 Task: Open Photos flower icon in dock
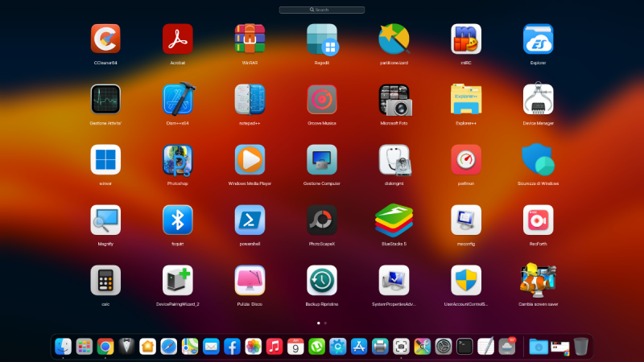(254, 347)
